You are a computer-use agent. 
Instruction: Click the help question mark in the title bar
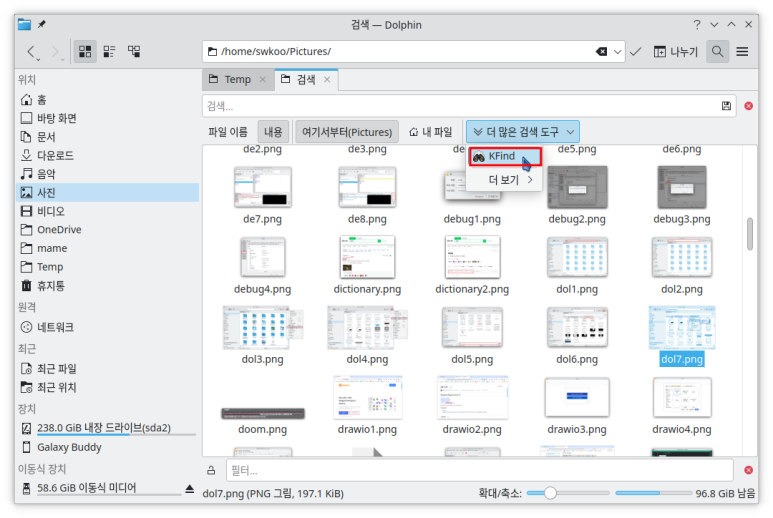coord(697,24)
